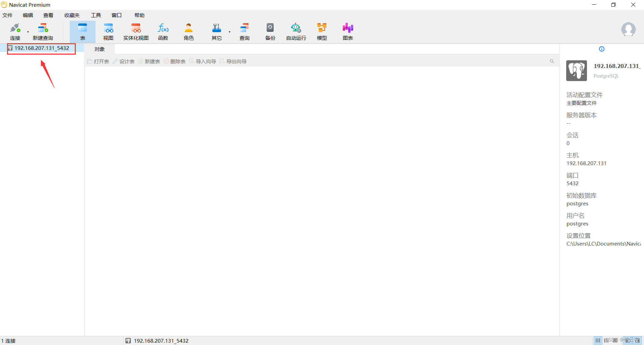Switch to icon grid view in status bar
Viewport: 644px width, 345px height.
[x=598, y=340]
